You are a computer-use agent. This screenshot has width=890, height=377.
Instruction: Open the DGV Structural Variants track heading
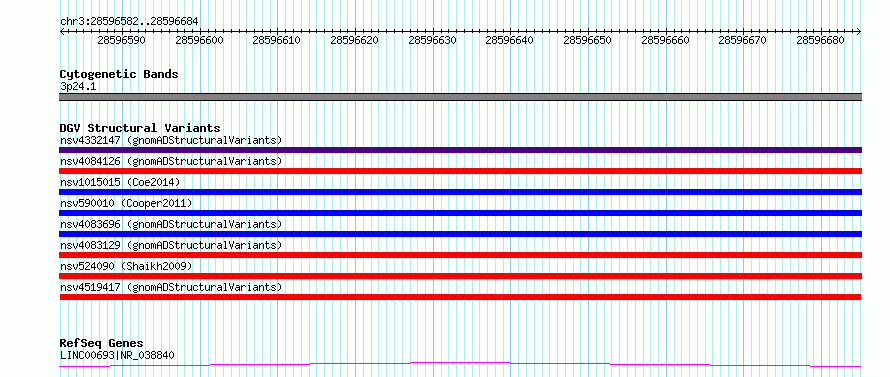click(x=140, y=128)
